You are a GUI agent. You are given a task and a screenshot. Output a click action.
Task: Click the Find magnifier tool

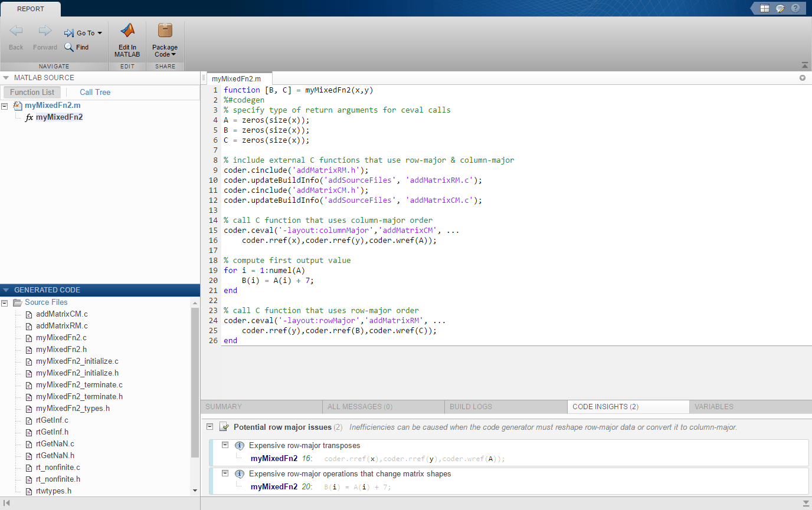pos(77,47)
